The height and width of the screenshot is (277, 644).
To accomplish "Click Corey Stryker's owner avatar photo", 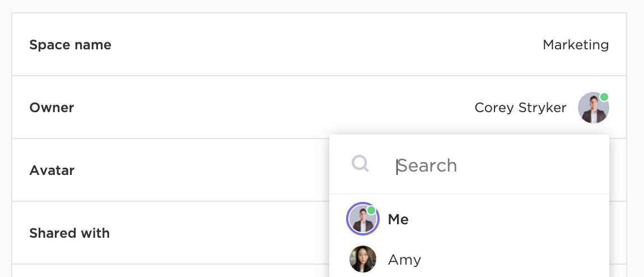I will (x=592, y=108).
